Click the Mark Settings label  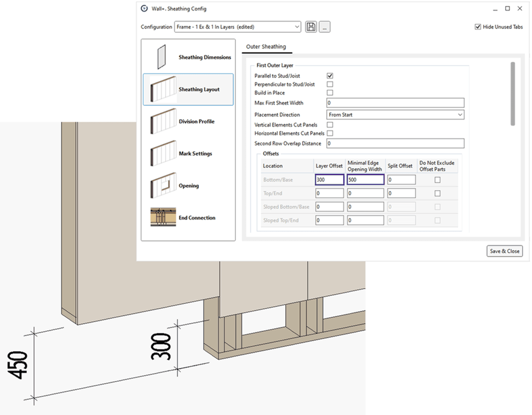196,153
